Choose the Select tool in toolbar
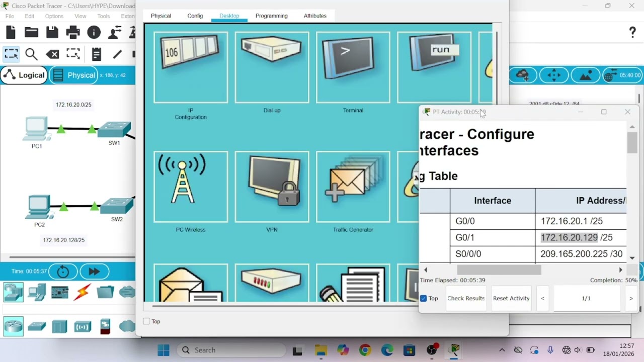The image size is (644, 362). pos(11,54)
